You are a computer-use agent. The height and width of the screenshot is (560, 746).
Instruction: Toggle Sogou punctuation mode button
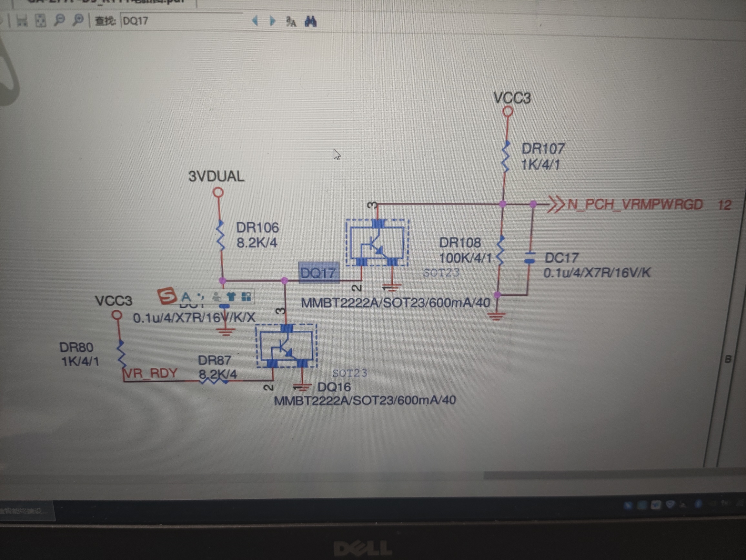click(x=201, y=296)
